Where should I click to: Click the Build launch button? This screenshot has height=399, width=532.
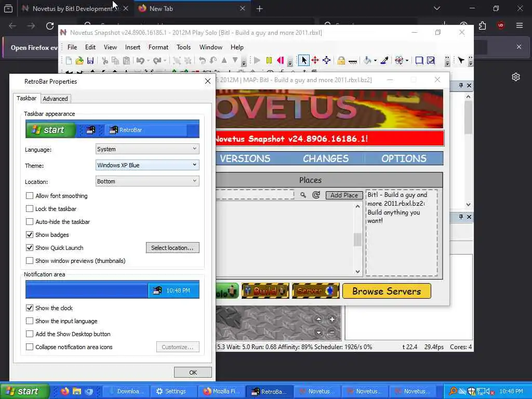coord(265,291)
